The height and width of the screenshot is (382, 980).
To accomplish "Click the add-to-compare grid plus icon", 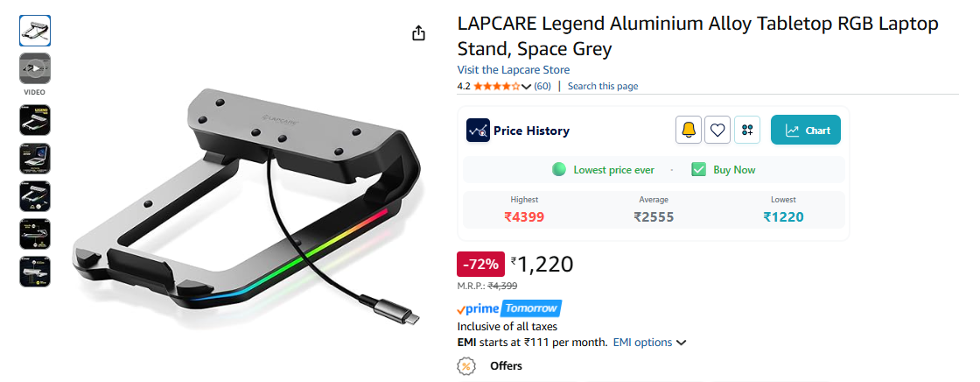I will 746,131.
